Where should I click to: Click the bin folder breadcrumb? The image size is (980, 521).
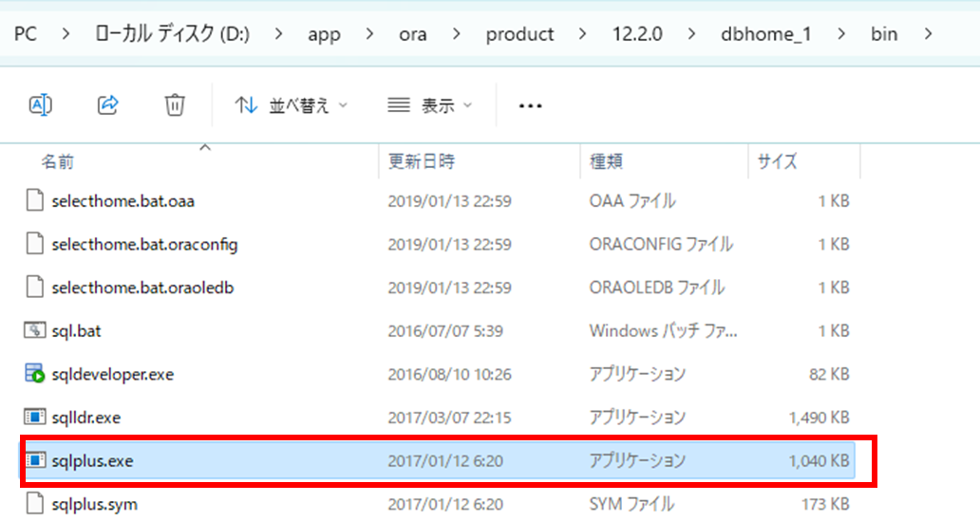point(884,34)
